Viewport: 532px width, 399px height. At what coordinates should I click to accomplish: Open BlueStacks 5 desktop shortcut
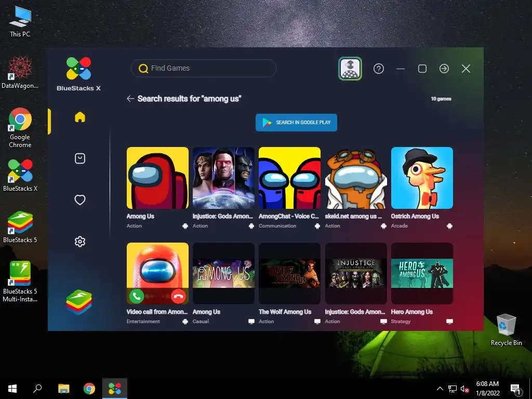coord(20,227)
